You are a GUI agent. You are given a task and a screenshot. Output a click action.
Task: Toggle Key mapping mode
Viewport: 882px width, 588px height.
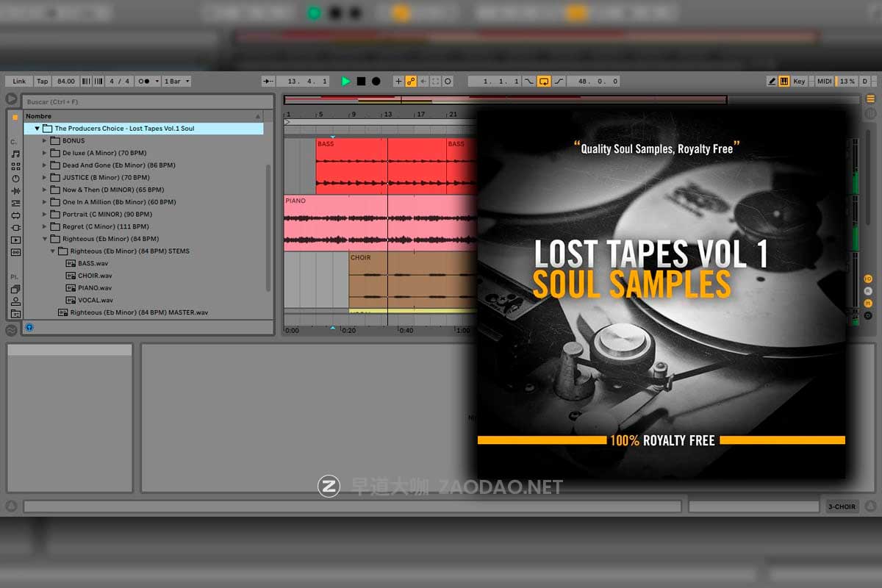tap(798, 81)
